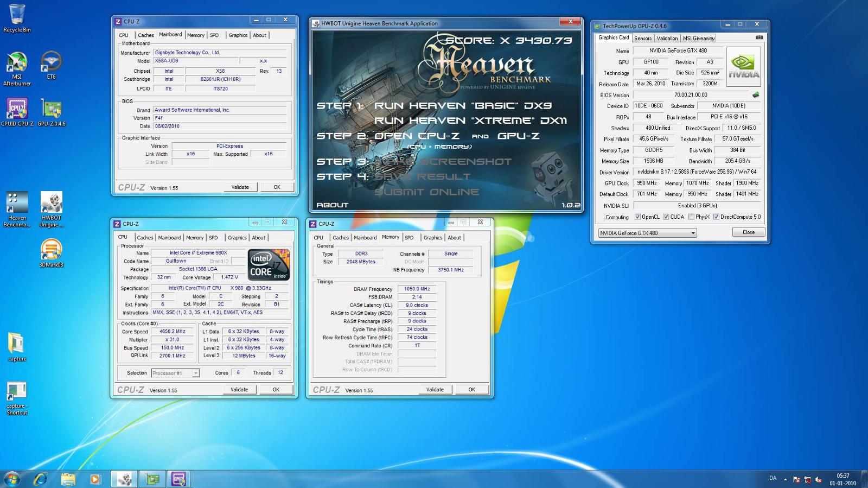Screen dimensions: 868x488
Task: Click the Intel Core i7 logo in CPU-Z
Action: (269, 264)
